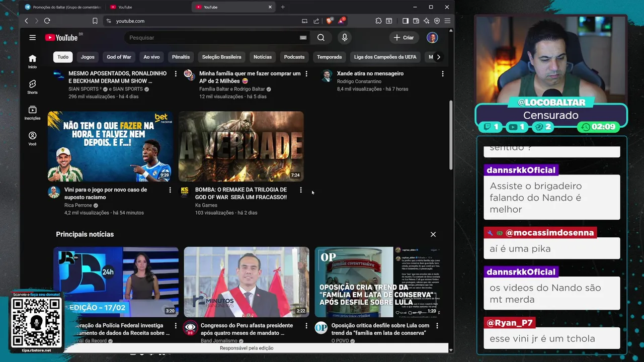Open options for Oposição critica desfile video

coord(437,326)
